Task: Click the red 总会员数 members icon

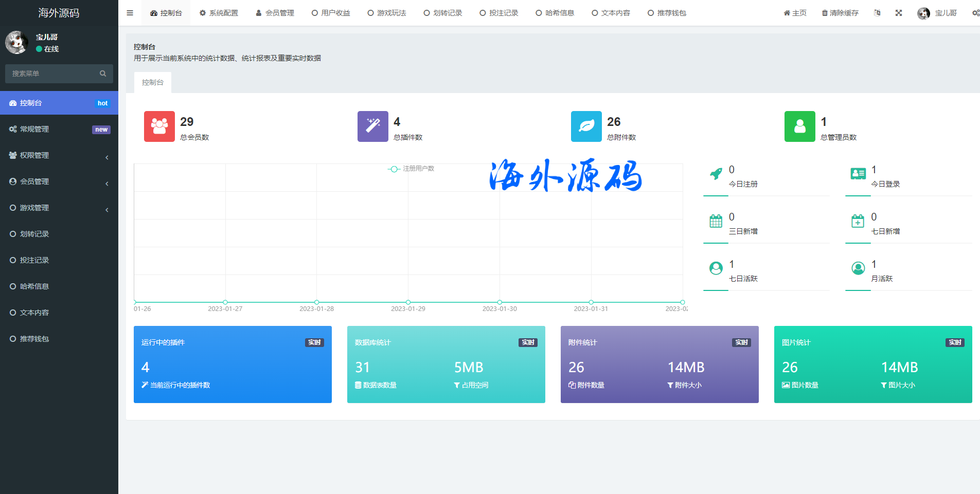Action: click(x=159, y=126)
